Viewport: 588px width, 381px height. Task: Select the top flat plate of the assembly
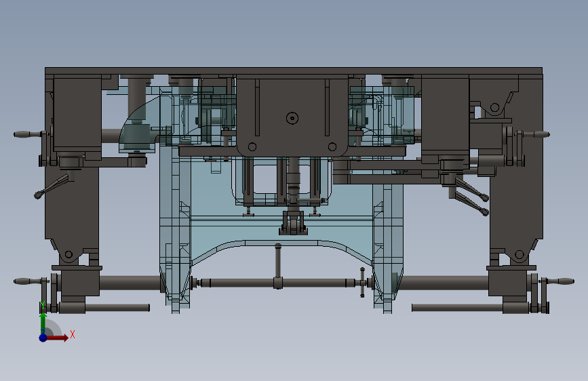tap(294, 71)
